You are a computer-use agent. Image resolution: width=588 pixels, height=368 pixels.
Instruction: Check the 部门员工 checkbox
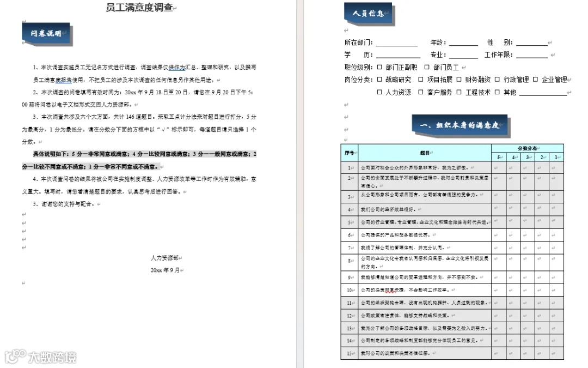[427, 67]
